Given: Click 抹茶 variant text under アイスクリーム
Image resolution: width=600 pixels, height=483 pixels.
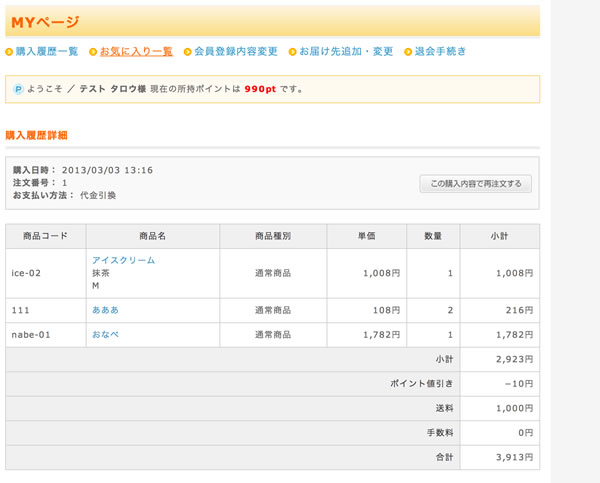Looking at the screenshot, I should (x=101, y=273).
